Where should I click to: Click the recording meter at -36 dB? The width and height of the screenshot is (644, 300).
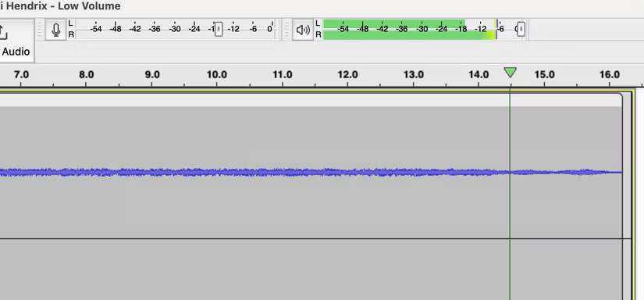coord(155,29)
